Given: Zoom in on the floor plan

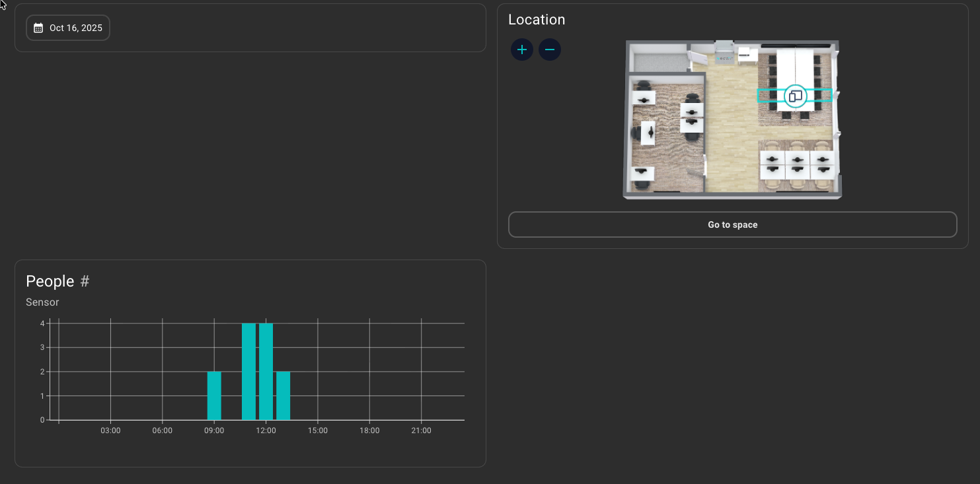Looking at the screenshot, I should pyautogui.click(x=521, y=50).
